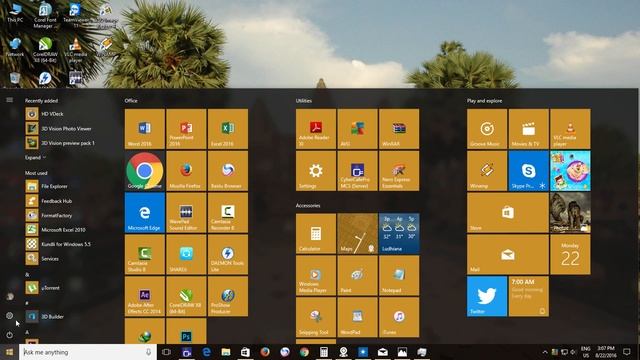Viewport: 640px width, 360px height.
Task: Open the Word 2016 tile
Action: [x=145, y=129]
